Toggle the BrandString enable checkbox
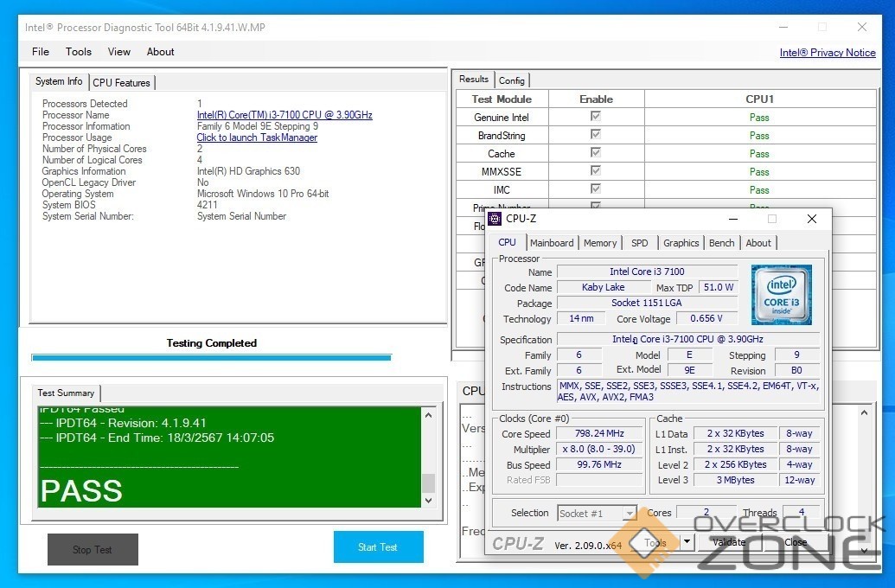 pos(596,135)
